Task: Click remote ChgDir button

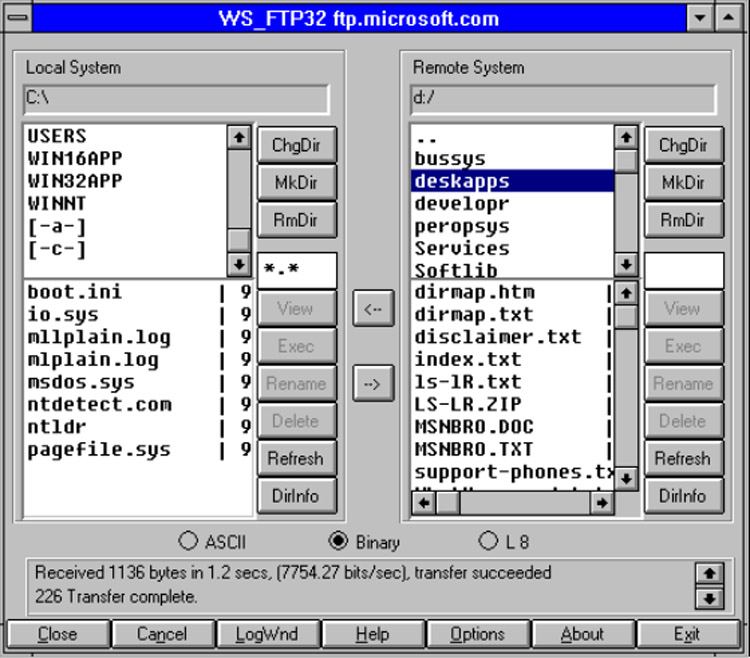Action: 684,145
